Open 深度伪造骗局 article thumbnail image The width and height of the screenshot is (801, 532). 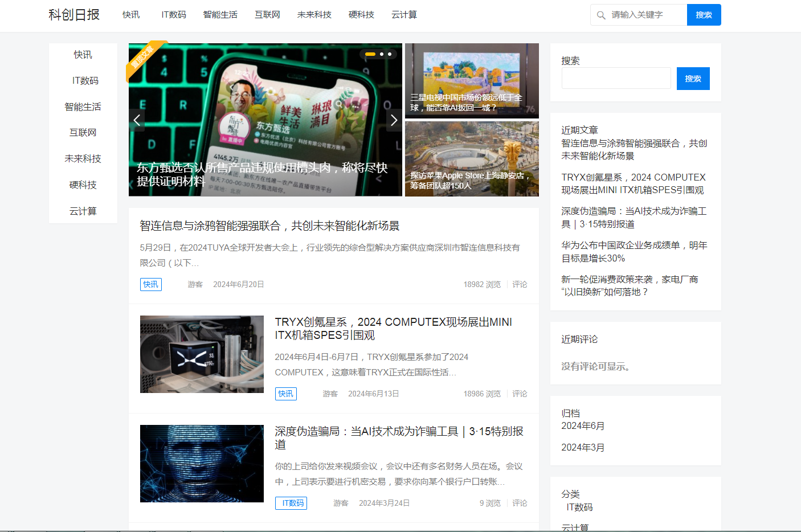tap(202, 464)
